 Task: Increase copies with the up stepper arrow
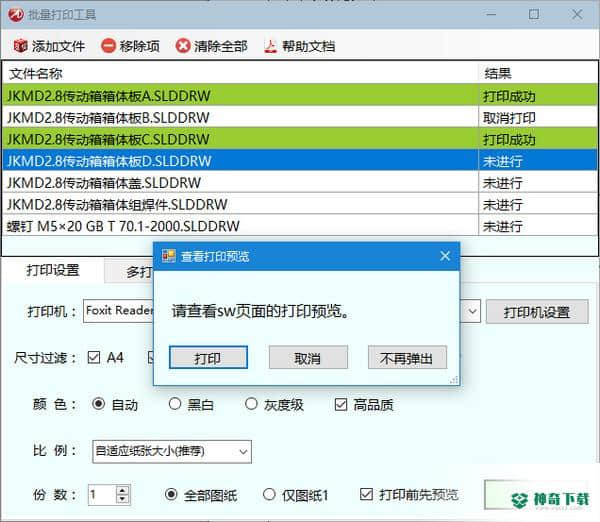[x=122, y=490]
